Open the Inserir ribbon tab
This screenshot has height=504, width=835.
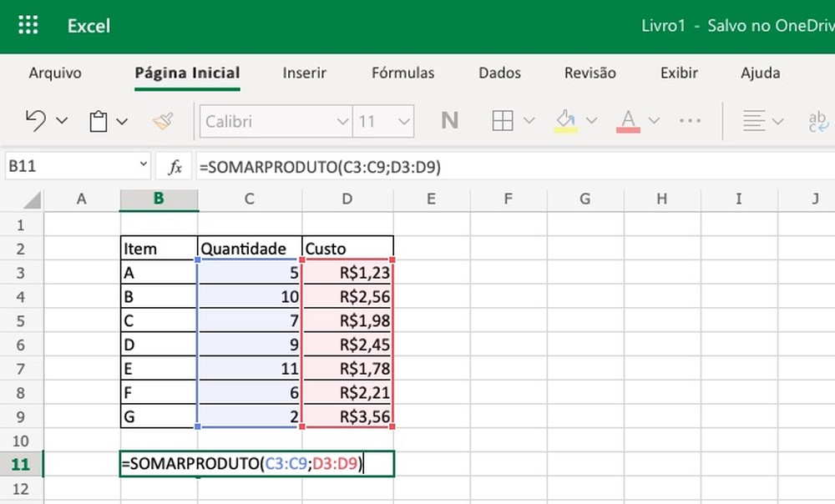pyautogui.click(x=304, y=73)
